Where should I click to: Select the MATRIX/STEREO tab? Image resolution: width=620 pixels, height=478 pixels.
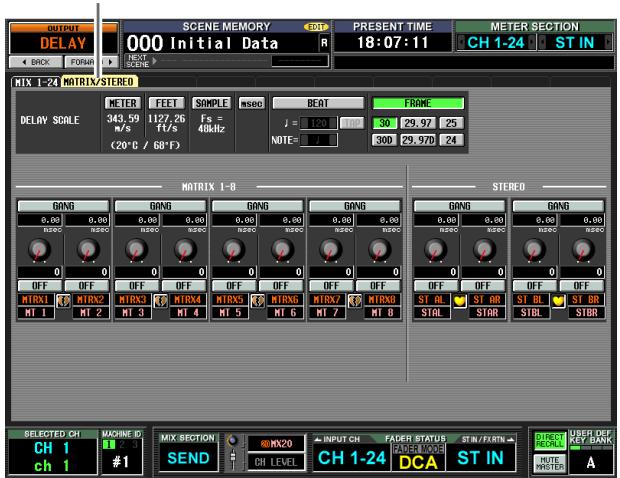coord(99,82)
